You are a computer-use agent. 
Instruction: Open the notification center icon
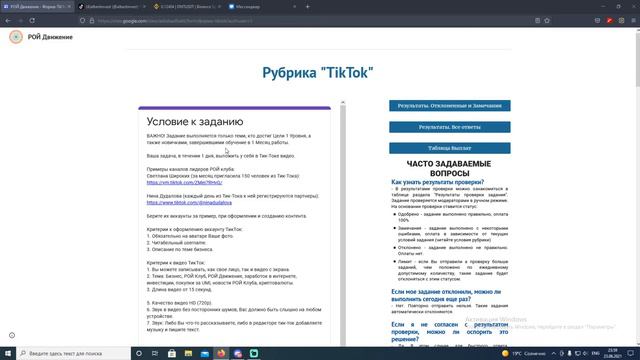[631, 353]
